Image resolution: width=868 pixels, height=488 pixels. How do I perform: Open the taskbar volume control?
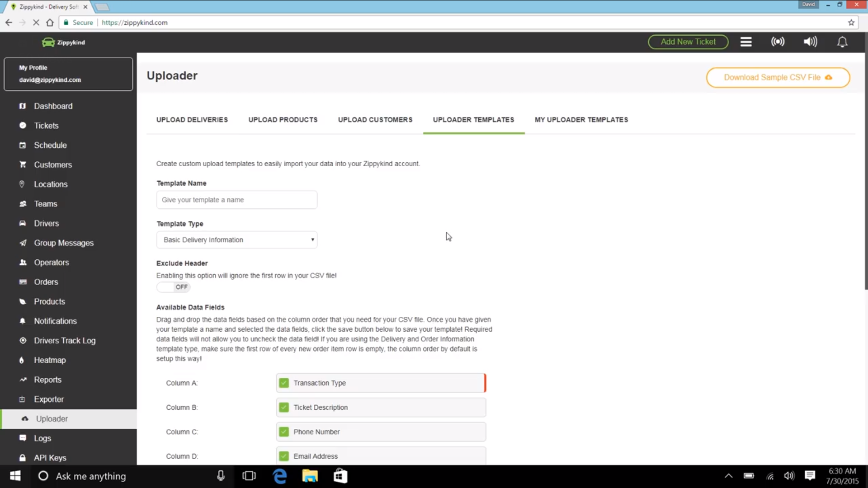(x=789, y=476)
